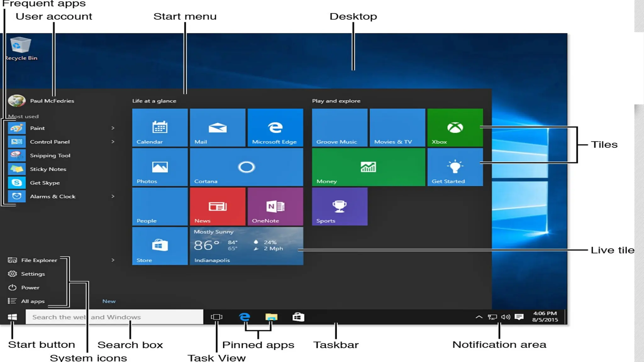Open the Money tile

point(369,167)
